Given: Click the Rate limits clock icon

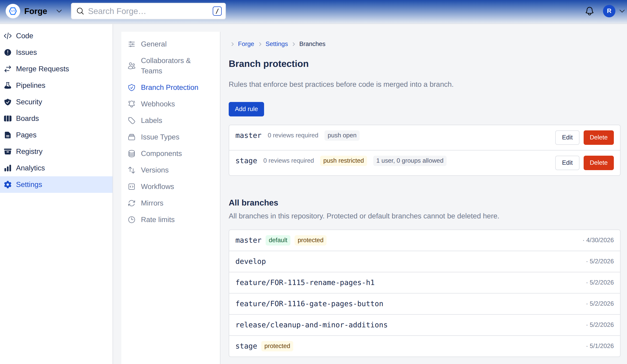Looking at the screenshot, I should tap(132, 220).
